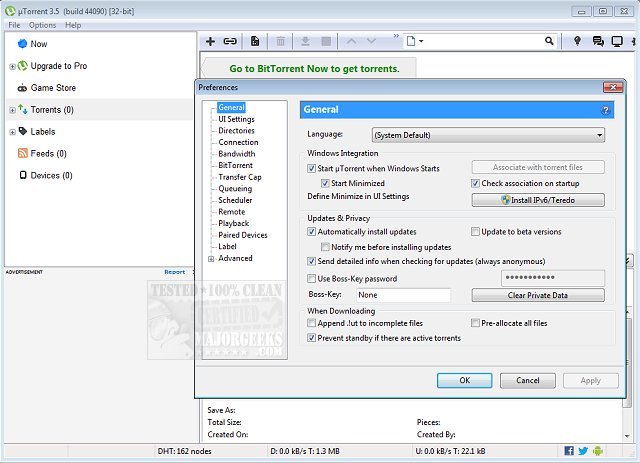This screenshot has width=640, height=463.
Task: Click the search magnifier icon
Action: 549,41
